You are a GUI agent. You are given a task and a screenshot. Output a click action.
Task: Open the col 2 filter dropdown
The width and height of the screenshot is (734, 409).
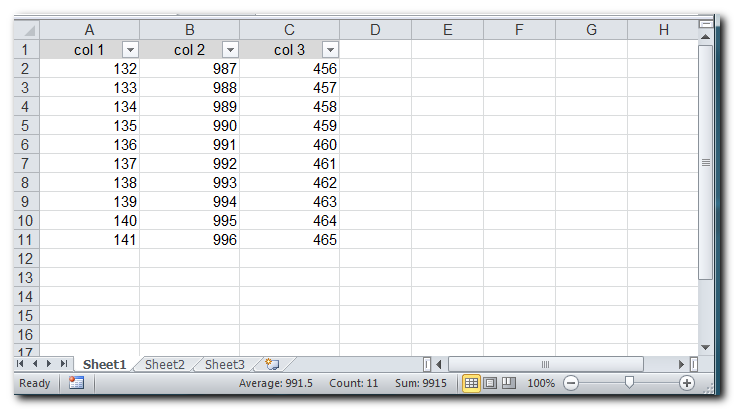(230, 50)
